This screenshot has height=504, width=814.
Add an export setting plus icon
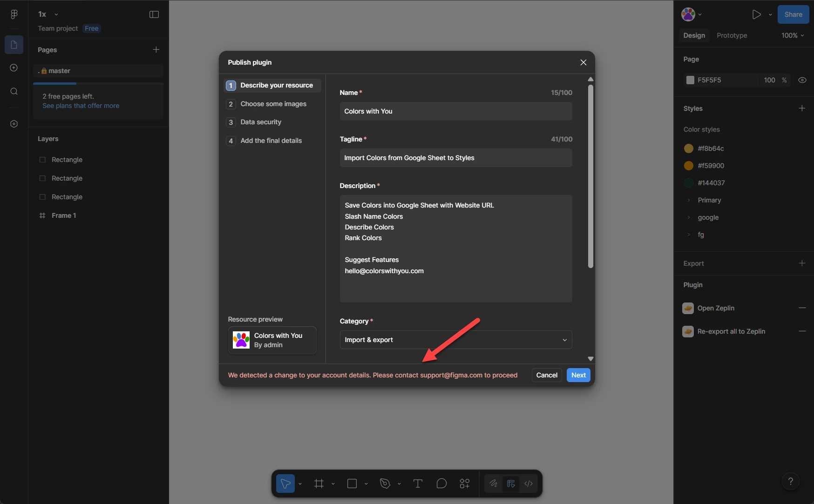[x=802, y=263]
